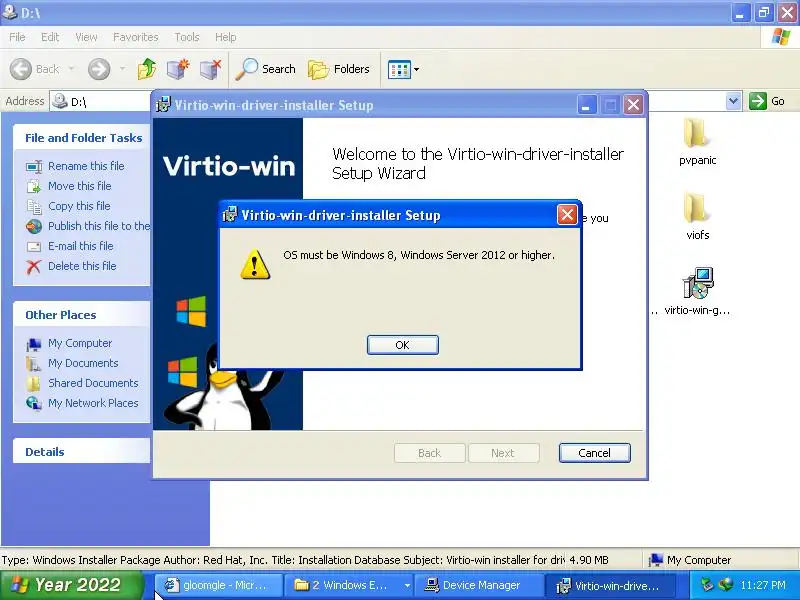Click Delete this file task link

pos(82,266)
